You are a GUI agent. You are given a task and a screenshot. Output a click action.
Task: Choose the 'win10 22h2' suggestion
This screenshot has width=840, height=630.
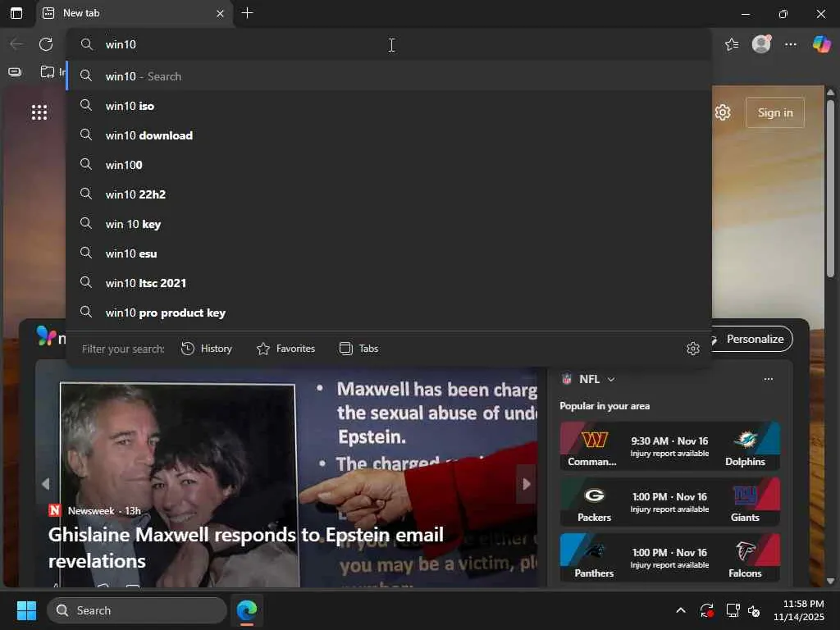pos(389,194)
